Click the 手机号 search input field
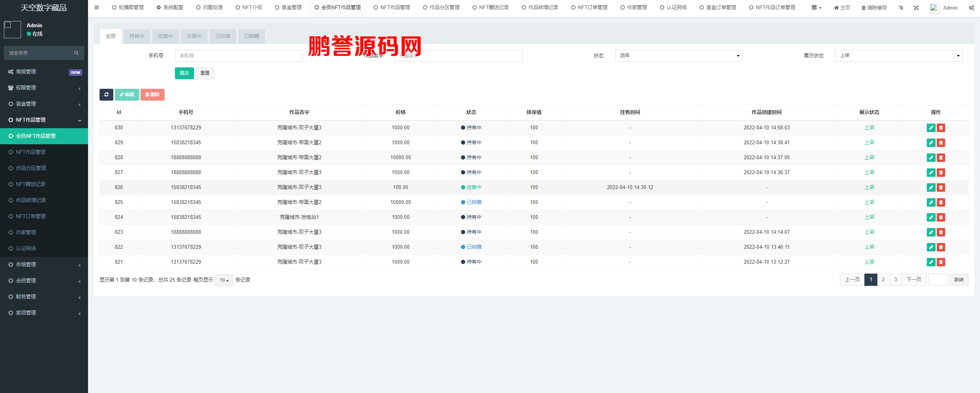This screenshot has width=980, height=393. (238, 55)
